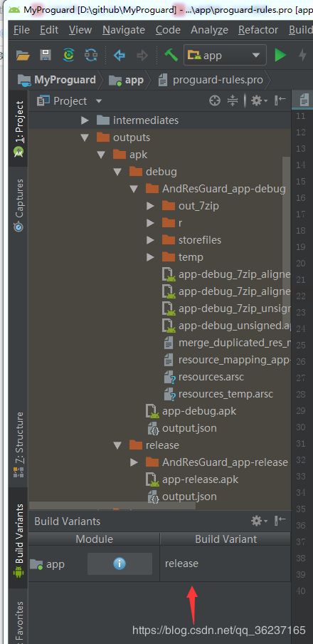Expand the out_7zip folder
313x644 pixels.
pyautogui.click(x=151, y=206)
